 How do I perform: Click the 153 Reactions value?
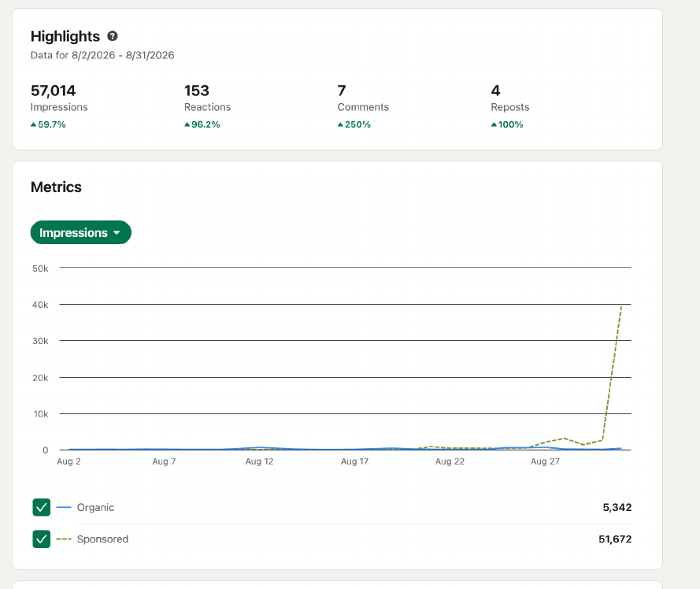(196, 91)
